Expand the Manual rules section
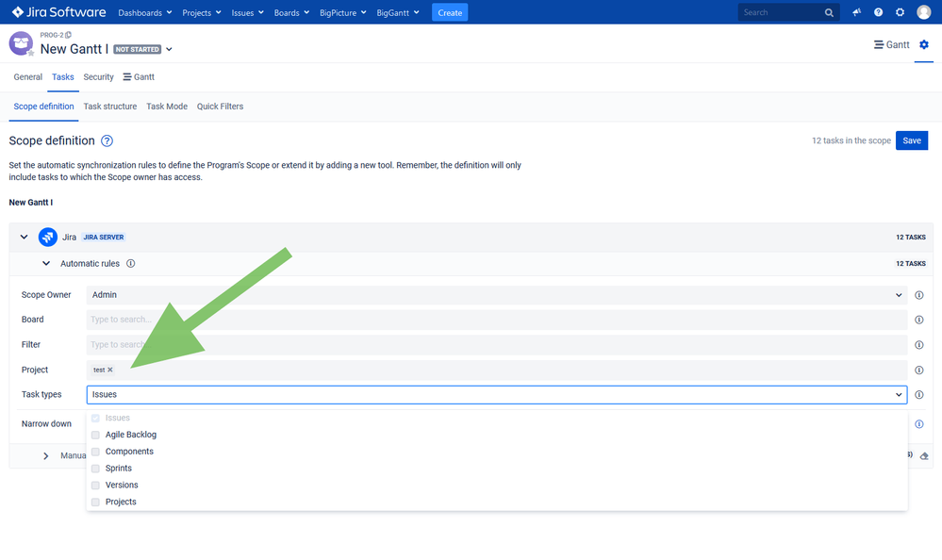942x560 pixels. click(46, 456)
